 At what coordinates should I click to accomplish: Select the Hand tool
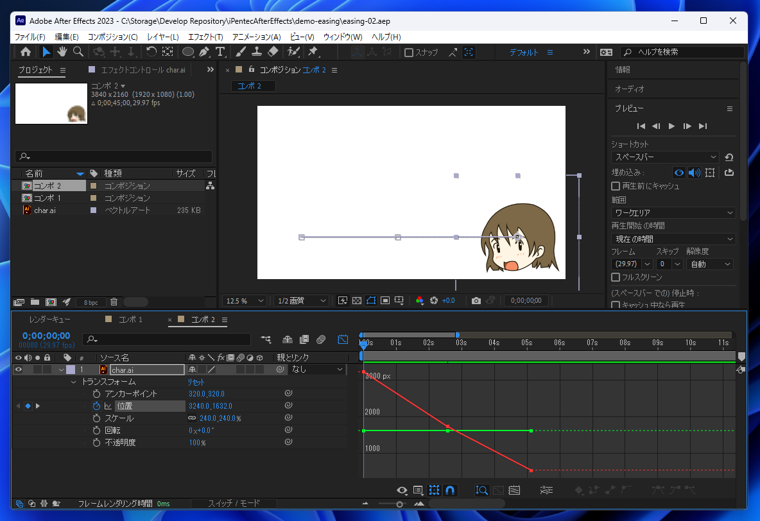tap(62, 52)
